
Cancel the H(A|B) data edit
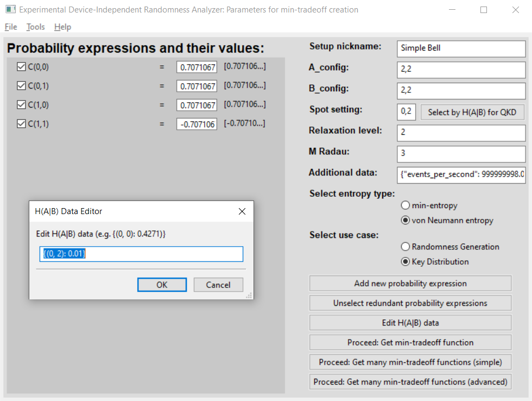218,285
